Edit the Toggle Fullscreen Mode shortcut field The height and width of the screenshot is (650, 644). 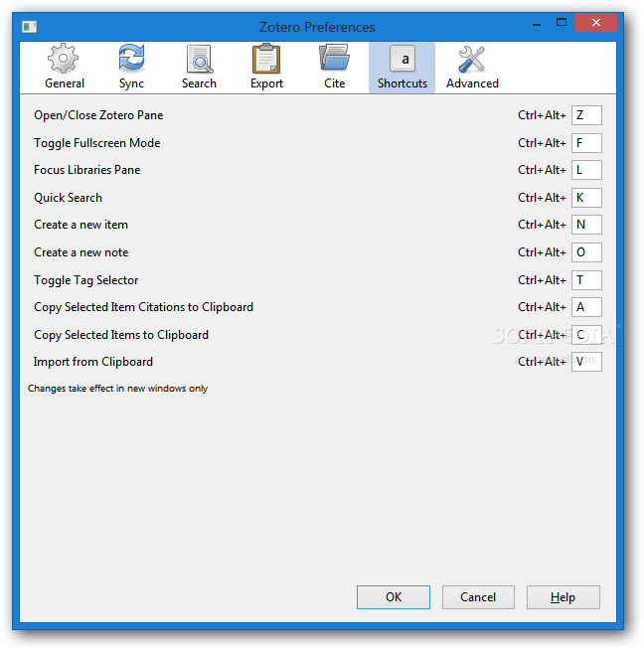pyautogui.click(x=586, y=142)
